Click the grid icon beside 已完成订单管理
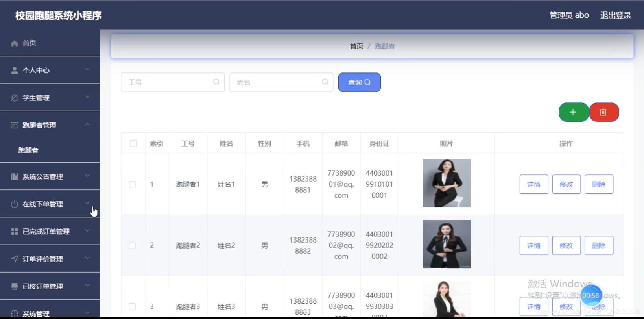Screen dimensions: 644x319 pos(15,232)
